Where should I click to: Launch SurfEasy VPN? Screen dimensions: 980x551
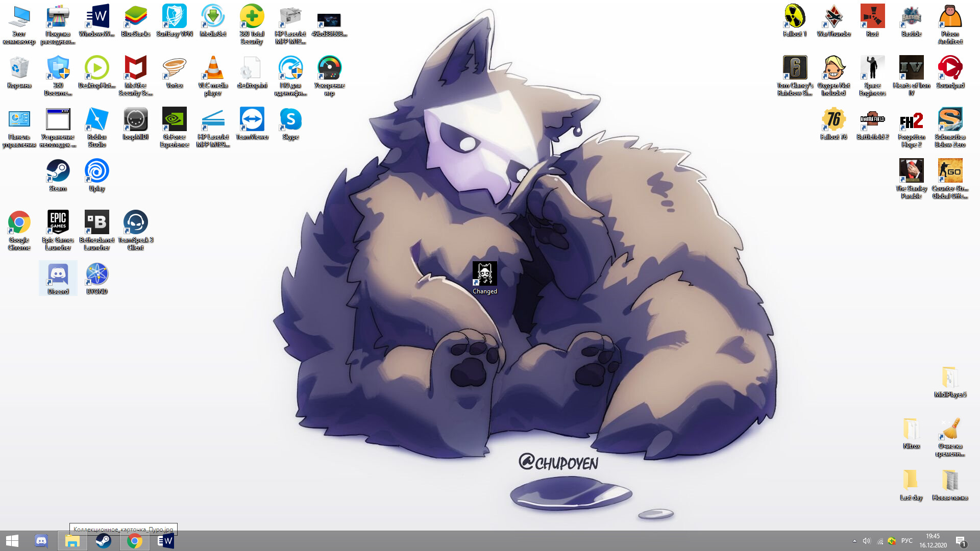coord(174,20)
